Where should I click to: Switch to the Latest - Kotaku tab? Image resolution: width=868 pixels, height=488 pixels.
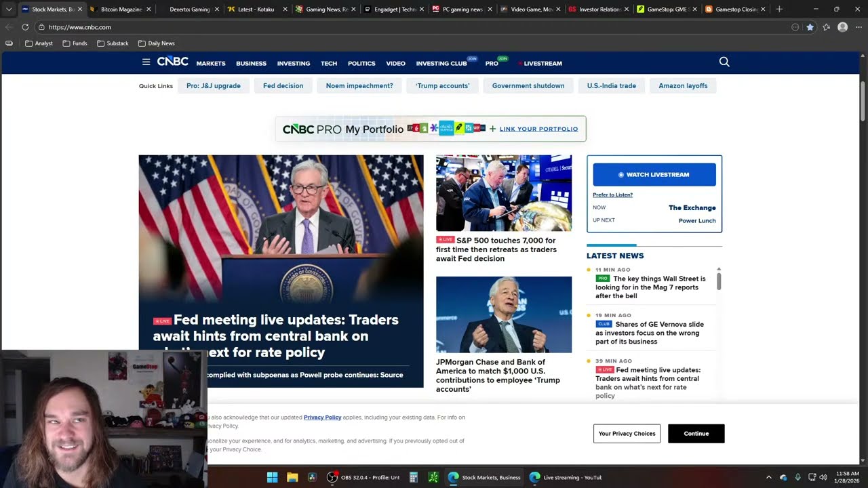[256, 9]
